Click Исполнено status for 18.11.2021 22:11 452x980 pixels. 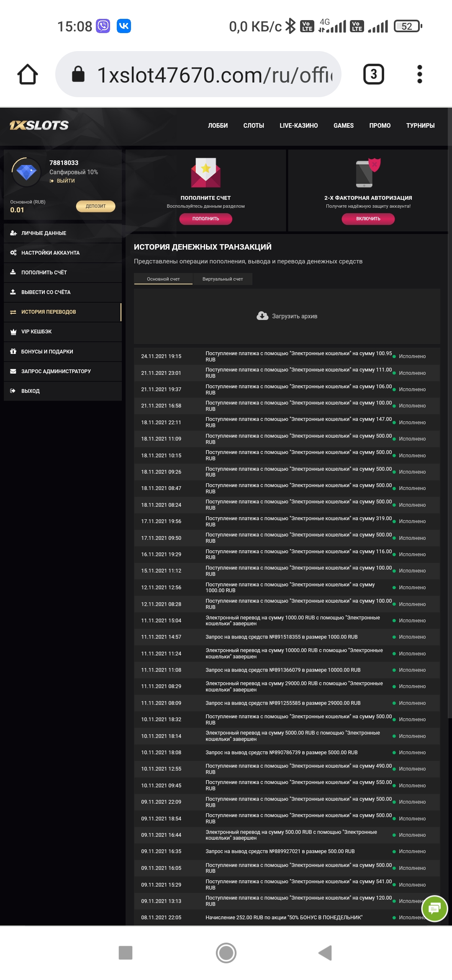[x=412, y=423]
